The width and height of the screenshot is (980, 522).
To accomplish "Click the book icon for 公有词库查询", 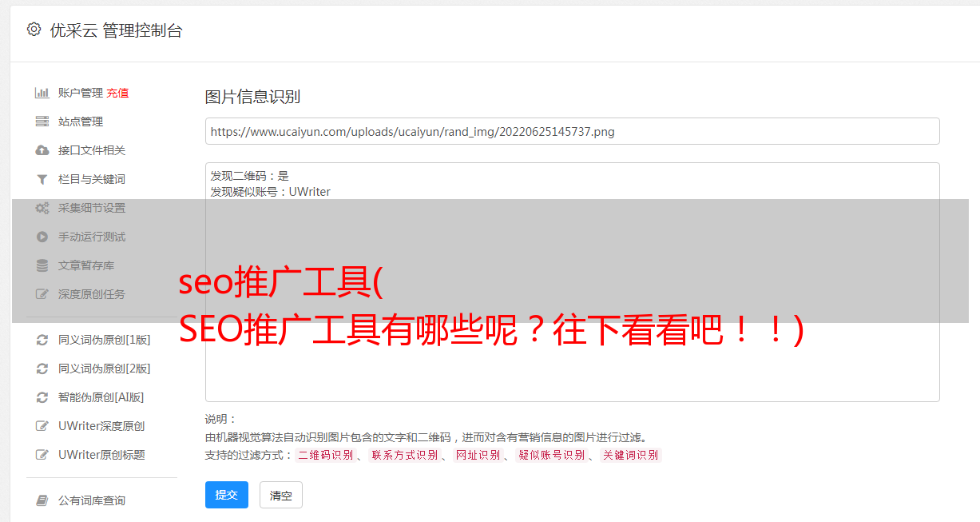I will tap(42, 500).
